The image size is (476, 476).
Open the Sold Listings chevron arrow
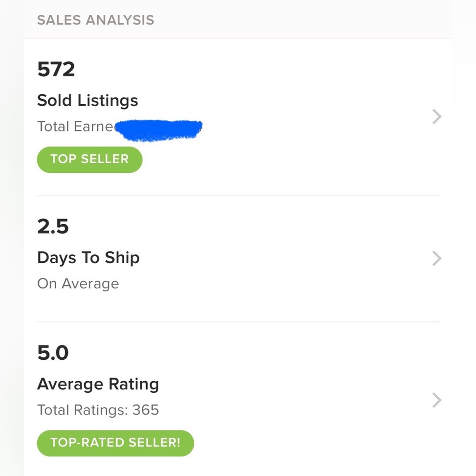(x=436, y=117)
